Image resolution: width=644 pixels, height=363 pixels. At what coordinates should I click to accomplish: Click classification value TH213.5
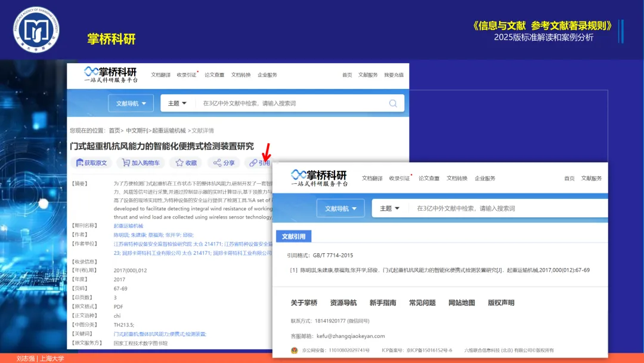pos(123,325)
